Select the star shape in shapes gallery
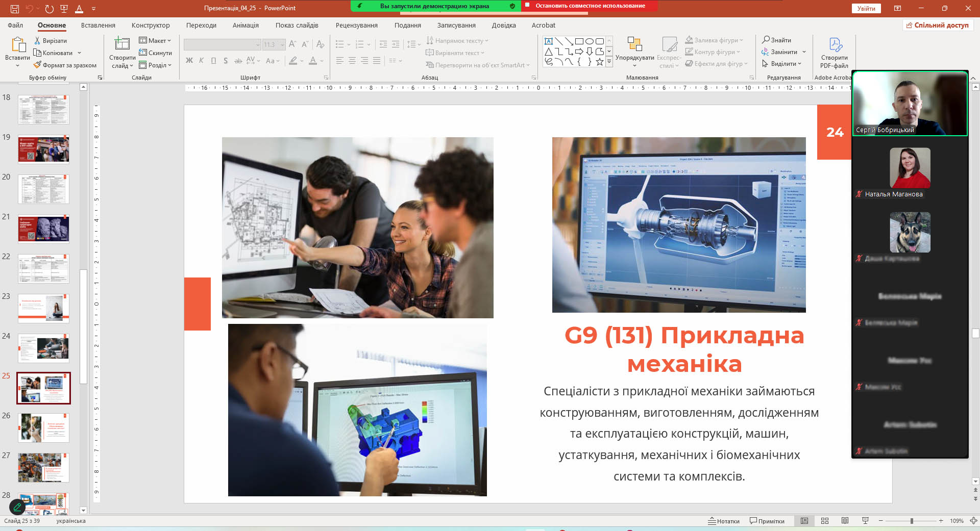This screenshot has width=980, height=531. [x=599, y=62]
